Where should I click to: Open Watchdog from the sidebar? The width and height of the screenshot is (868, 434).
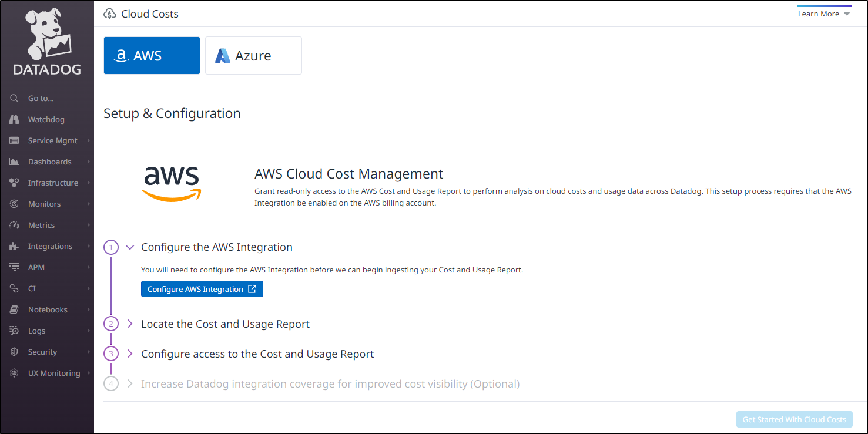pyautogui.click(x=46, y=119)
